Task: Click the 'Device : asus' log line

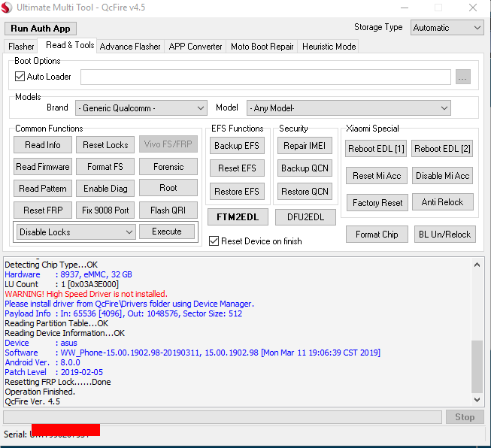Action: click(41, 343)
